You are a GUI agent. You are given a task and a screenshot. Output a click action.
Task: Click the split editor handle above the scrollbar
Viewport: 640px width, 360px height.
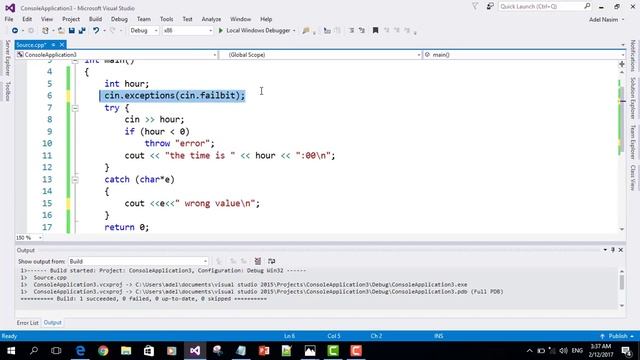coord(622,64)
